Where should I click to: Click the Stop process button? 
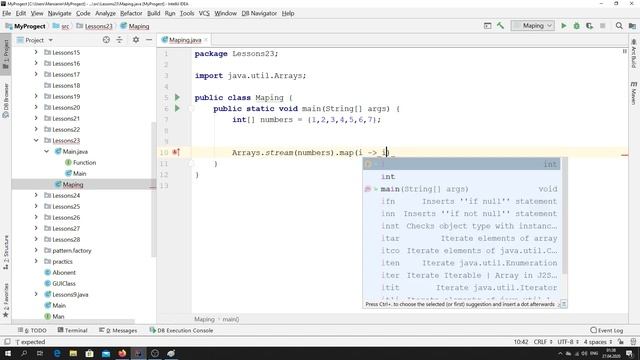pyautogui.click(x=602, y=26)
